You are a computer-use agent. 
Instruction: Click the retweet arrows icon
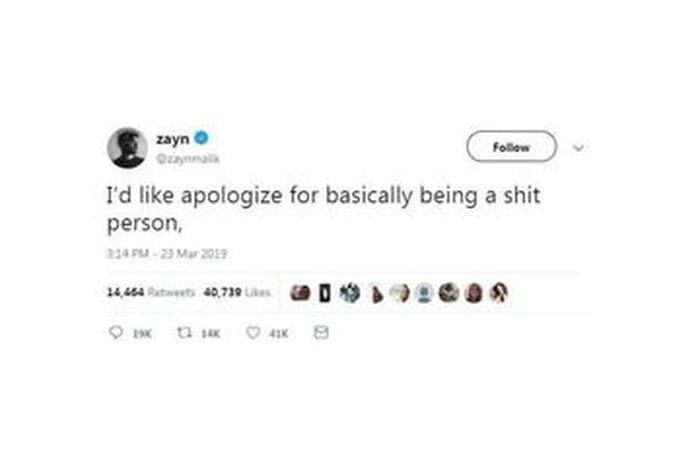point(184,333)
